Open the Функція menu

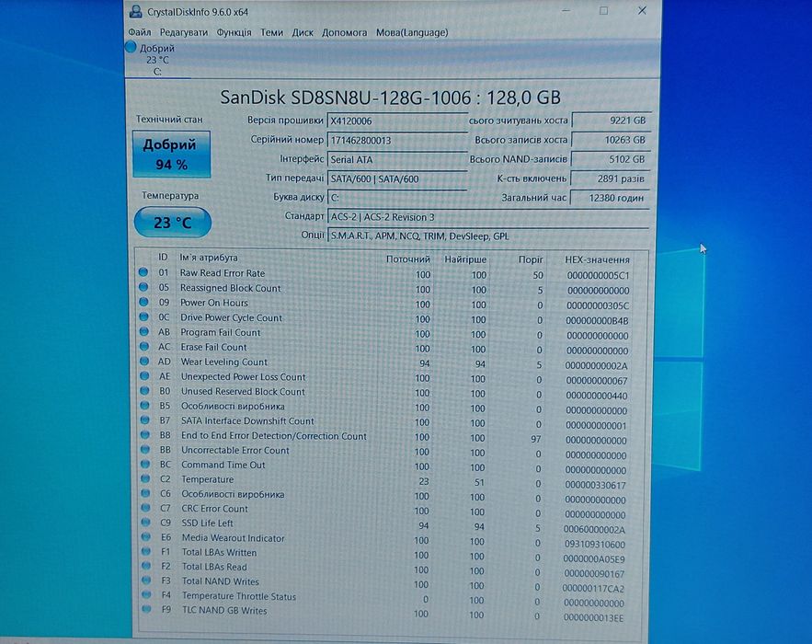[x=234, y=32]
